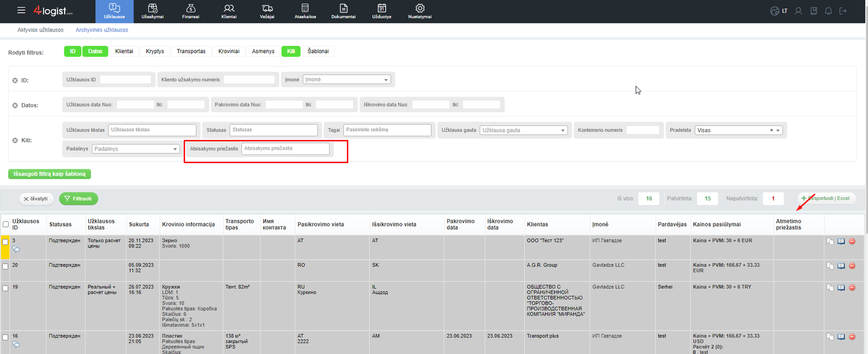The image size is (868, 354).
Task: Open the book icon for row 20
Action: 841,266
